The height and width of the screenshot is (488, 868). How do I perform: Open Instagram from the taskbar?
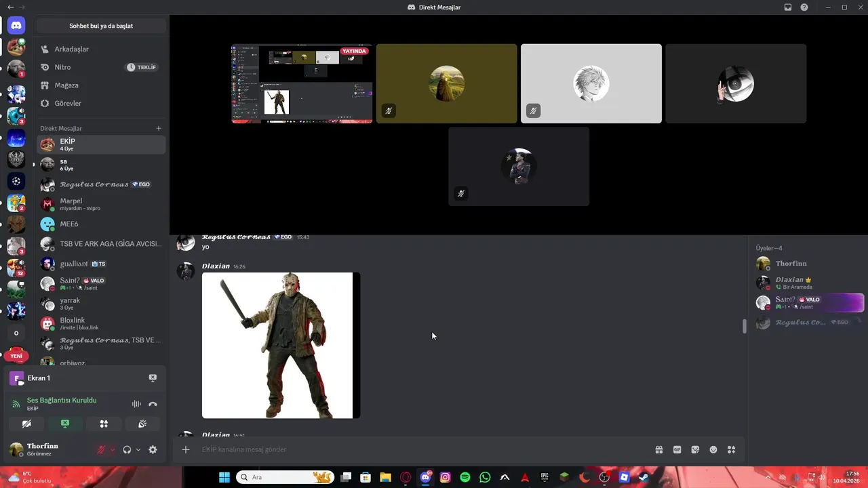coord(446,477)
